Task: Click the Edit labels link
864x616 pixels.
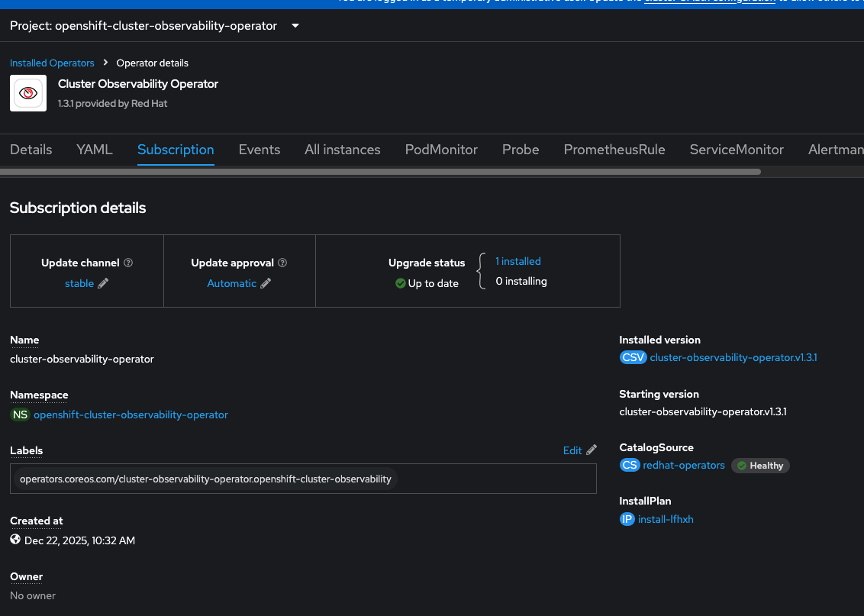Action: click(x=572, y=450)
